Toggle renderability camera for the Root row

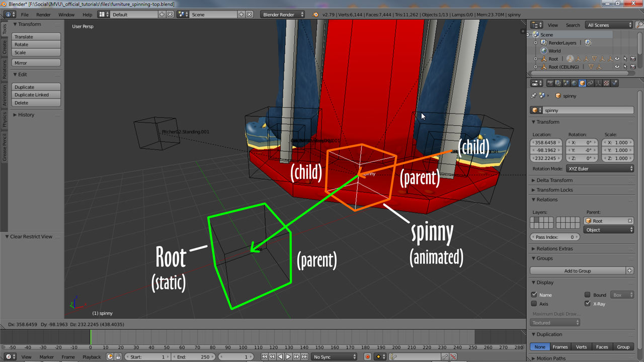633,59
